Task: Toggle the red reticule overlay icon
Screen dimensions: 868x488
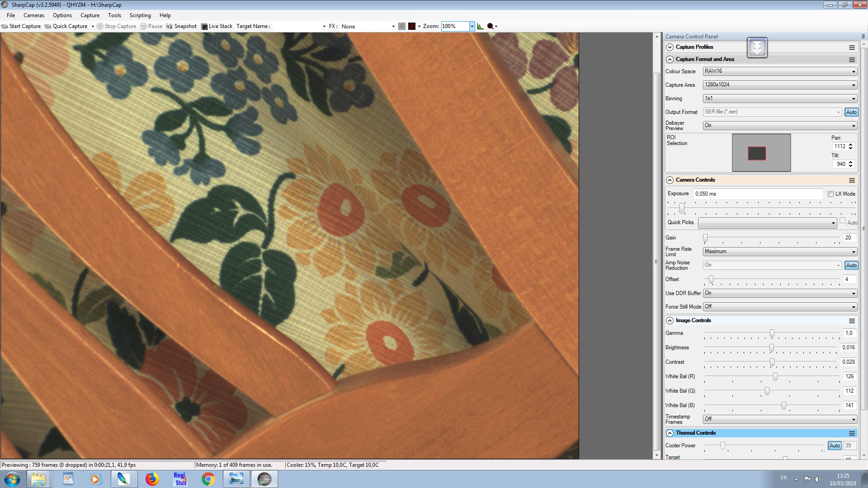Action: point(412,26)
